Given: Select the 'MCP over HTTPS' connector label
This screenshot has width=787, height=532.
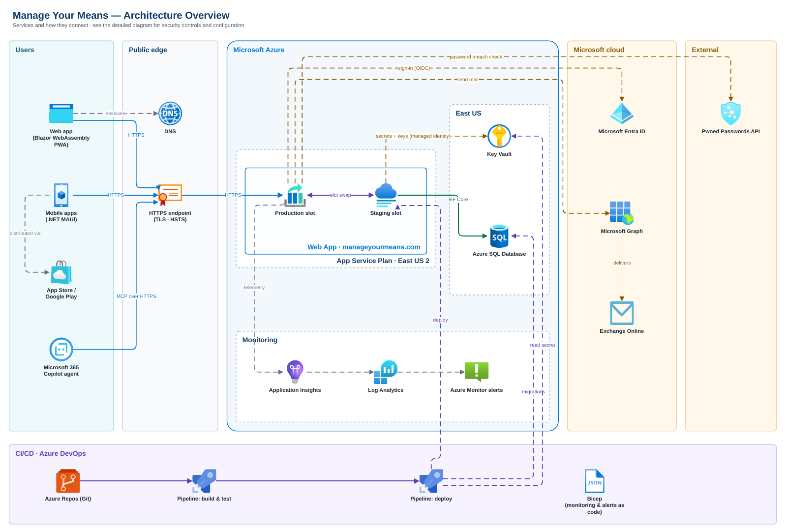Looking at the screenshot, I should click(136, 296).
